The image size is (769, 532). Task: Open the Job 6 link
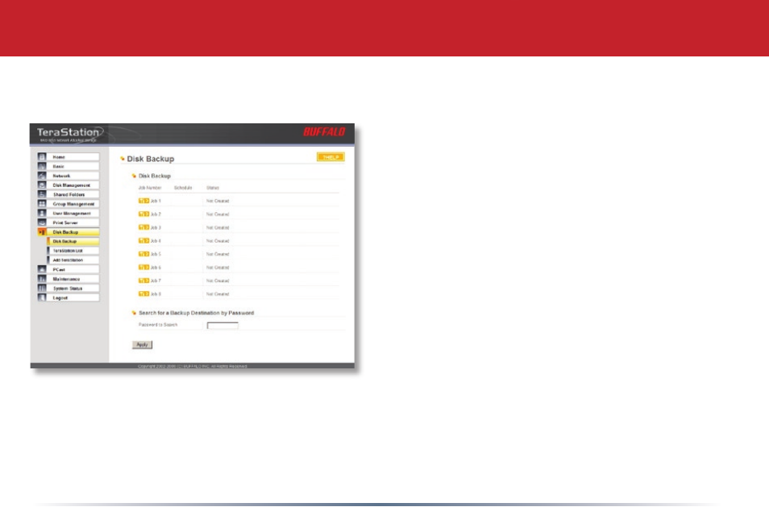(x=156, y=268)
